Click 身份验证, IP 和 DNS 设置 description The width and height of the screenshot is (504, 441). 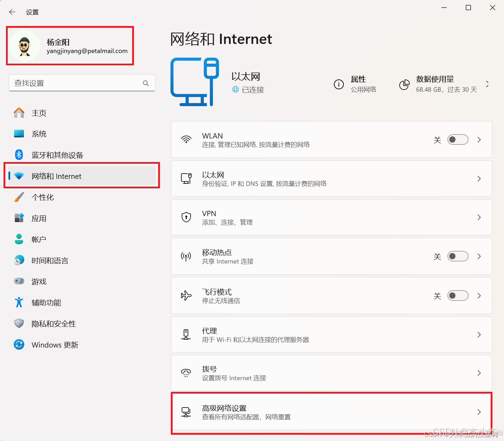(264, 183)
